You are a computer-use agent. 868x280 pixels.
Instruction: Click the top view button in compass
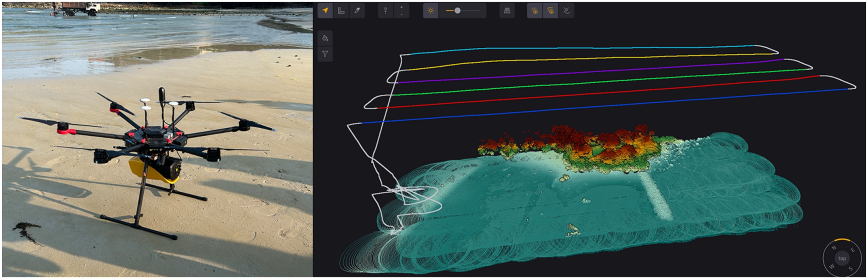point(842,258)
